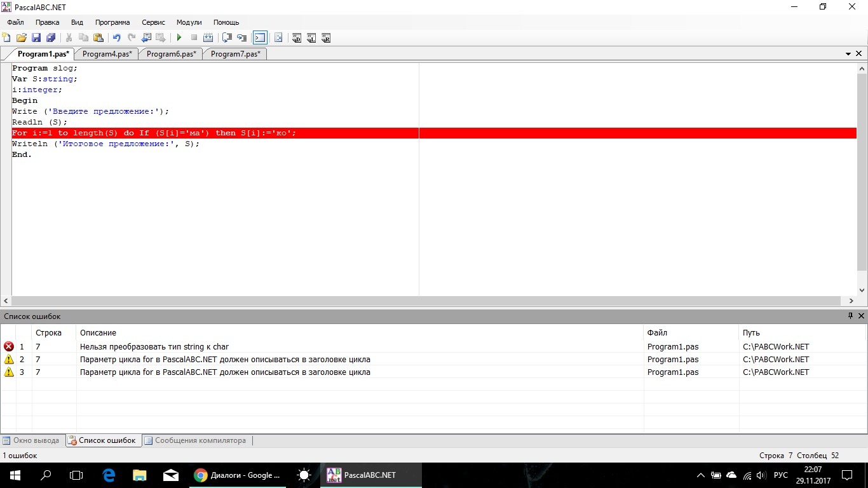Switch to Окно вывода panel tab

tap(32, 440)
